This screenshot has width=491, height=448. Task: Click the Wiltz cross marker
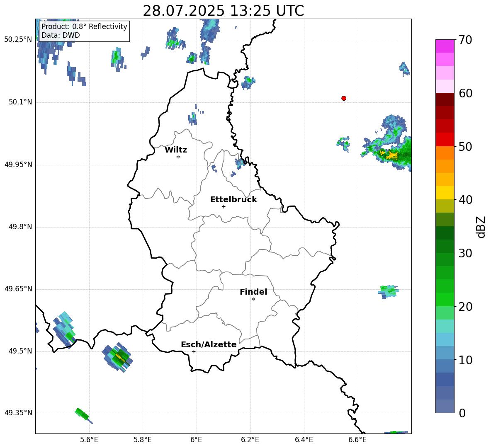tap(178, 157)
